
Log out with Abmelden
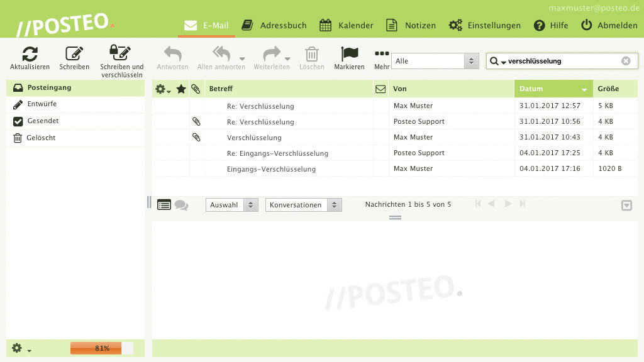point(609,25)
